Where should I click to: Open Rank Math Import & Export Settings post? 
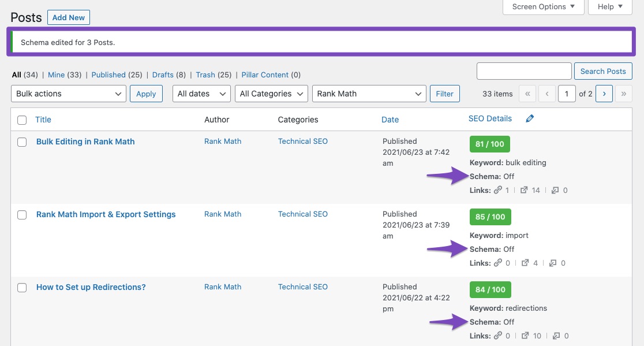pos(106,214)
